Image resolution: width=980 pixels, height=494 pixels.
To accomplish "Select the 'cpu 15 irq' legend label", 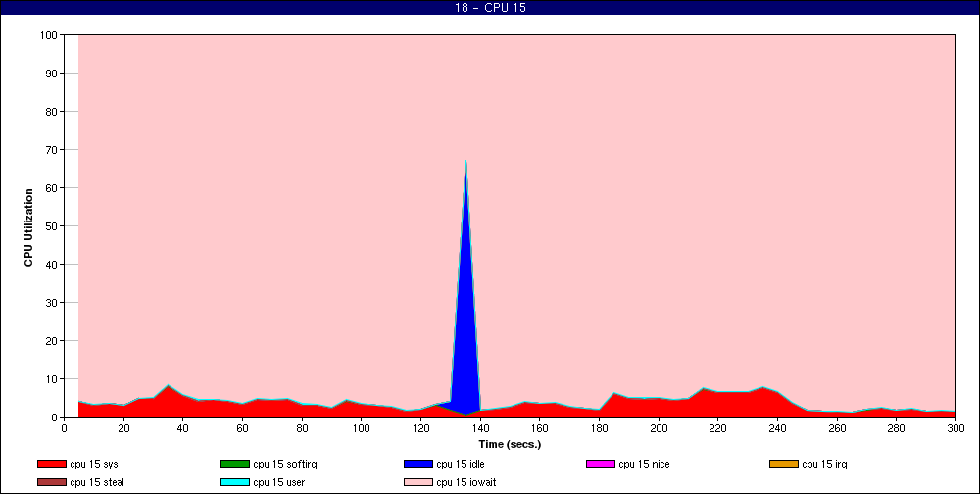I will click(824, 464).
